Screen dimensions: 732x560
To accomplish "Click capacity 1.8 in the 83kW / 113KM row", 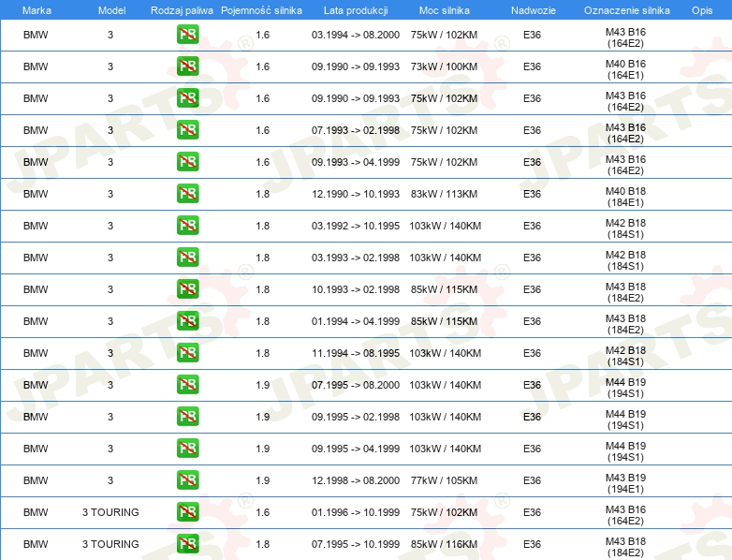I will coord(262,194).
